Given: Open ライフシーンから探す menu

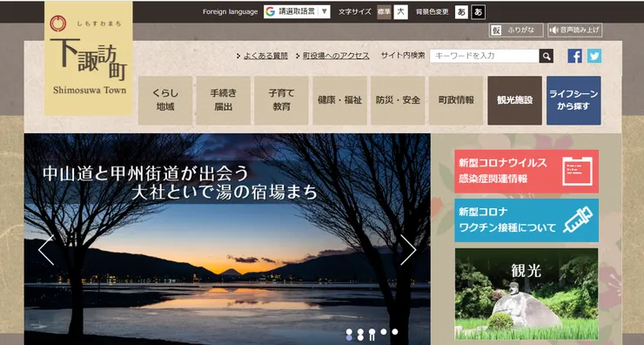Looking at the screenshot, I should click(574, 100).
